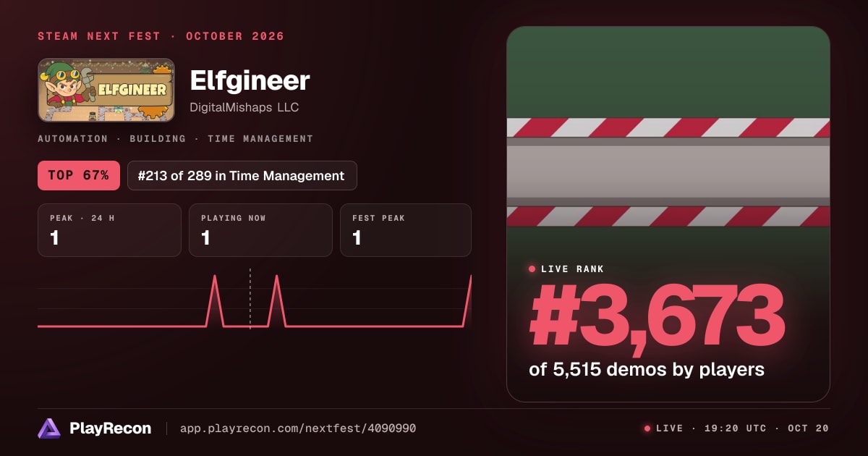Select the PEAK · 24 H stat card

point(109,230)
